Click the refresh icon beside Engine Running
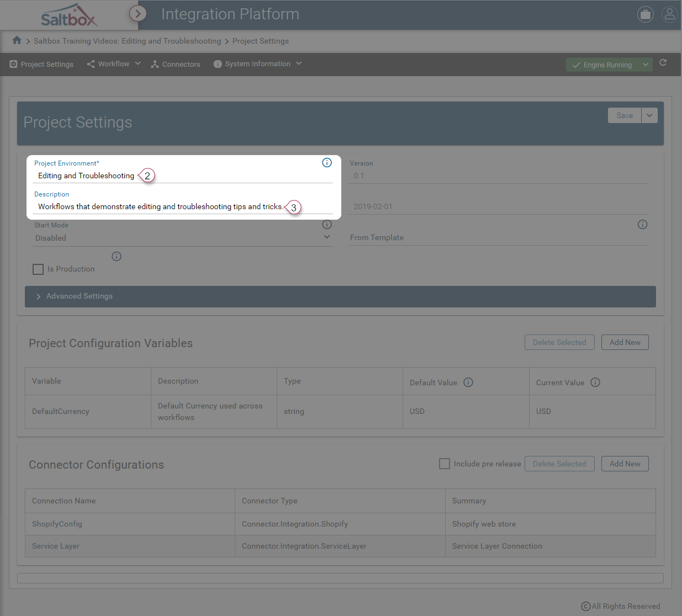The width and height of the screenshot is (682, 616). tap(663, 63)
